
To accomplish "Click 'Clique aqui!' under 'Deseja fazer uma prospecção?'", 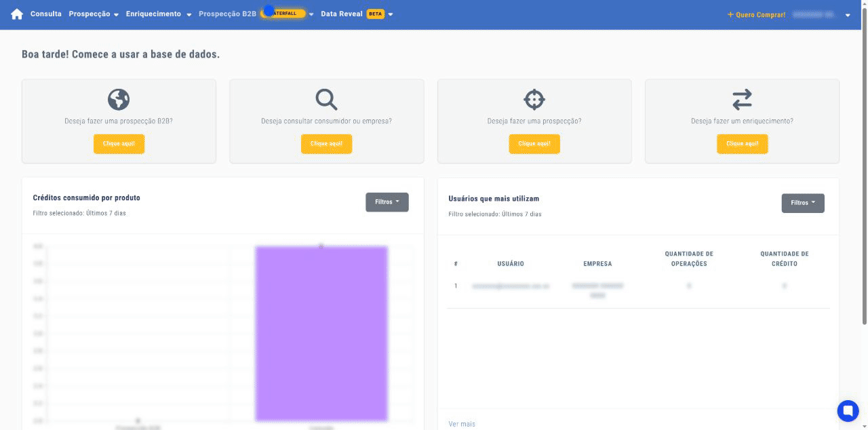I will 534,144.
